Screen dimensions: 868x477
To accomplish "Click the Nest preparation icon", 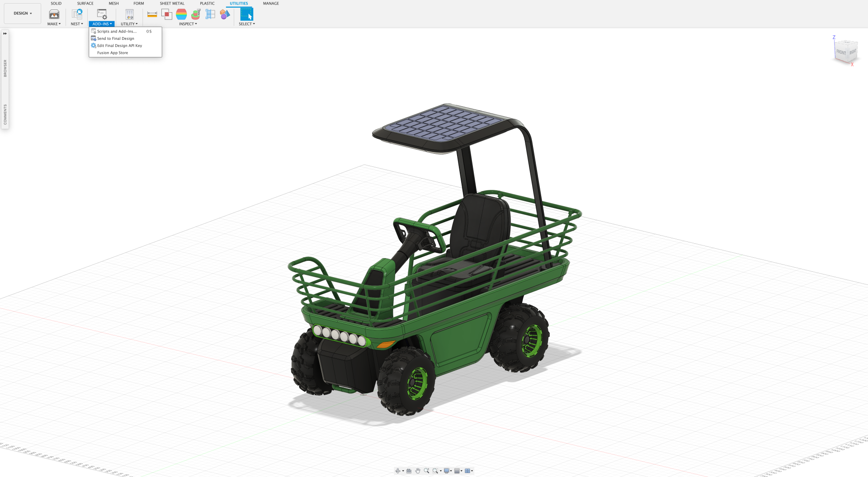I will [x=77, y=14].
